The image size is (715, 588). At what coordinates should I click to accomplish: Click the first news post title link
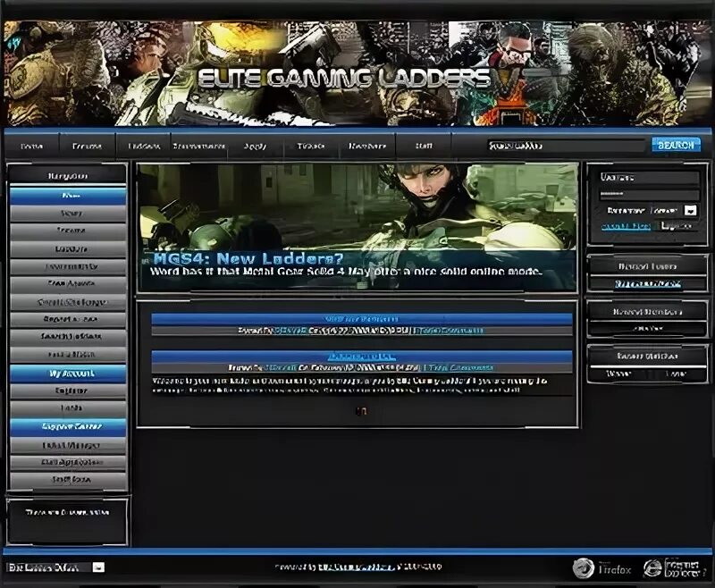pyautogui.click(x=362, y=319)
